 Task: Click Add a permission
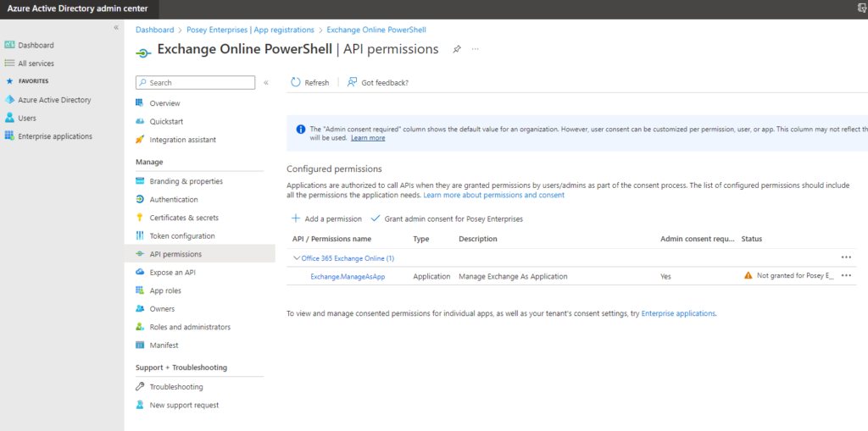(326, 218)
